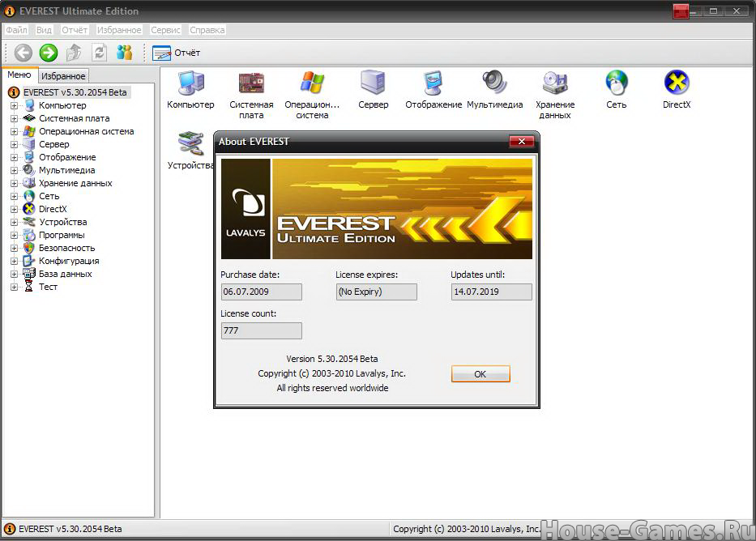Click the Version 5.30.2054 Beta text
The image size is (756, 541).
click(x=331, y=359)
